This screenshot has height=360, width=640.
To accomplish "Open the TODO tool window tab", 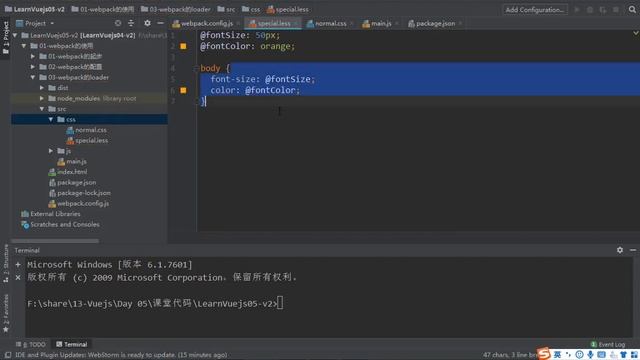I will (x=31, y=344).
